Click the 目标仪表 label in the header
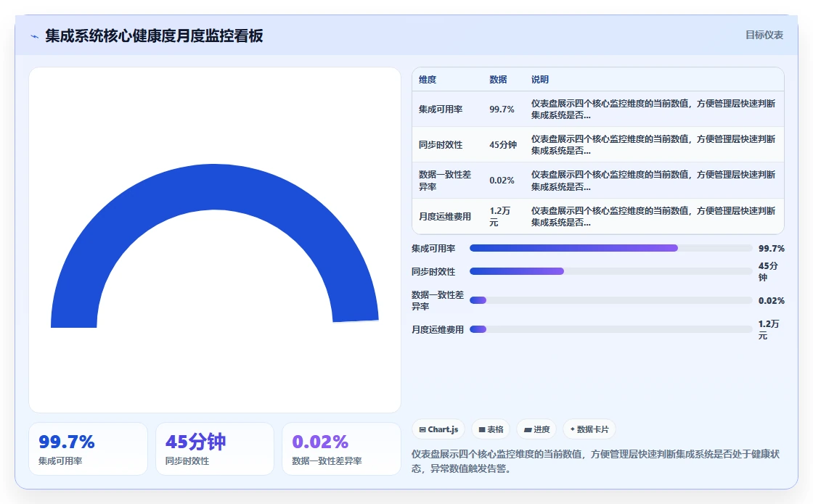813x504 pixels. (x=764, y=35)
